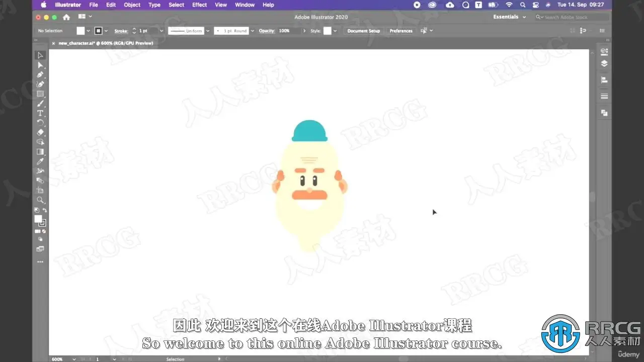This screenshot has height=362, width=644.
Task: Open the Edit menu
Action: point(111,5)
